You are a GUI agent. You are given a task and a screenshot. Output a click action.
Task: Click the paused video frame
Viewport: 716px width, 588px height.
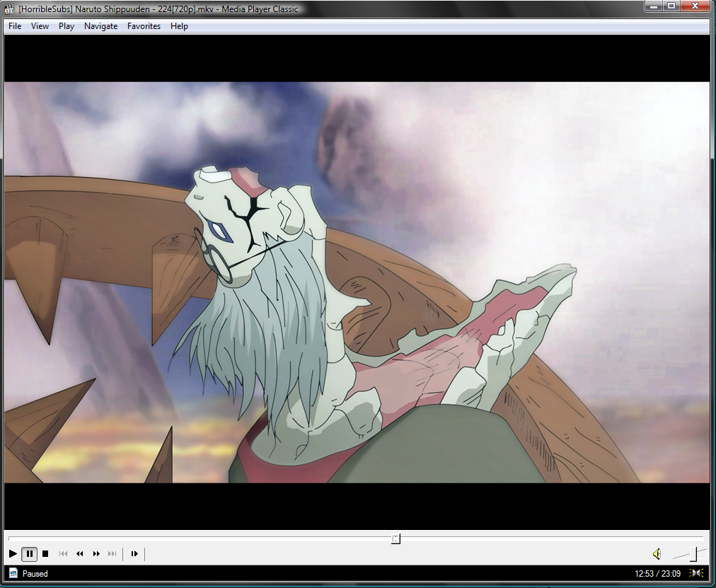click(357, 282)
